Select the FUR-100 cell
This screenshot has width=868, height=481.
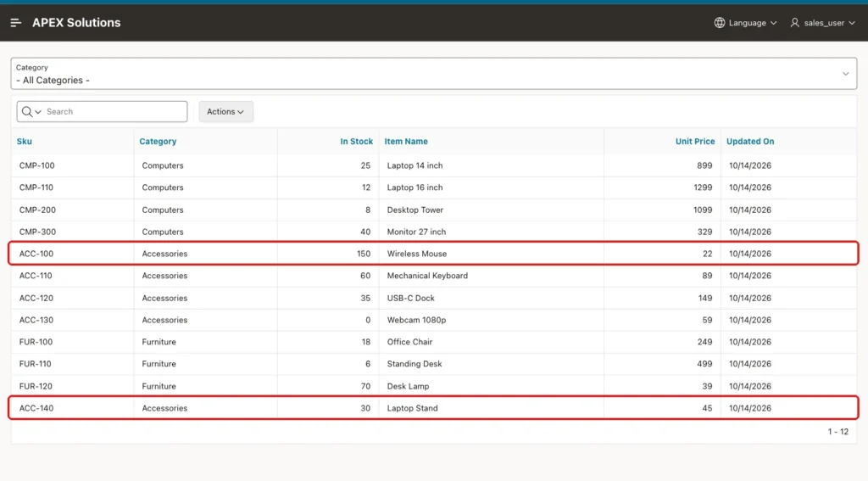point(73,342)
